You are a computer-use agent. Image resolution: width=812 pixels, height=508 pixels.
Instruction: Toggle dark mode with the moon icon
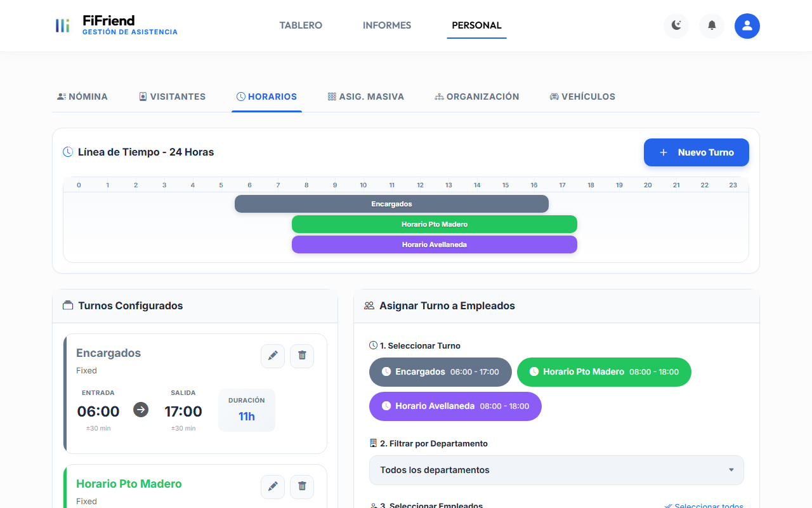[676, 26]
